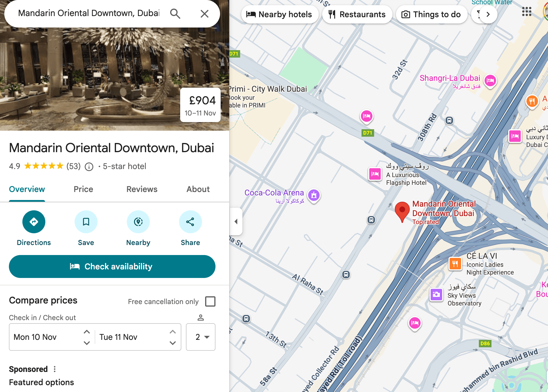Select the orange restaurant marker near Shangri-La
This screenshot has width=548, height=392.
coord(532,102)
